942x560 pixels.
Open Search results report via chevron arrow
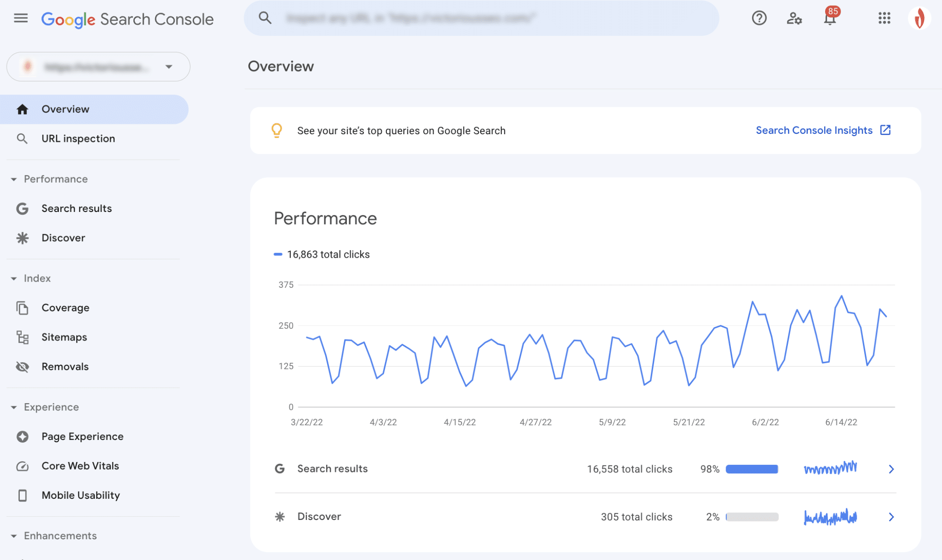point(891,469)
